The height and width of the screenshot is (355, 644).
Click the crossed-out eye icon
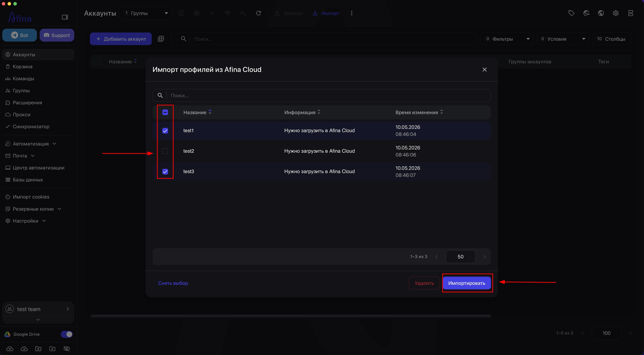67,348
